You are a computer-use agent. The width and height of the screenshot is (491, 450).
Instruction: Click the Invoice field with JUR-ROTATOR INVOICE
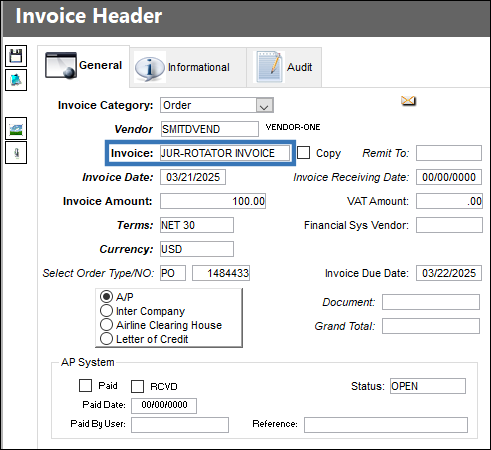pos(225,153)
